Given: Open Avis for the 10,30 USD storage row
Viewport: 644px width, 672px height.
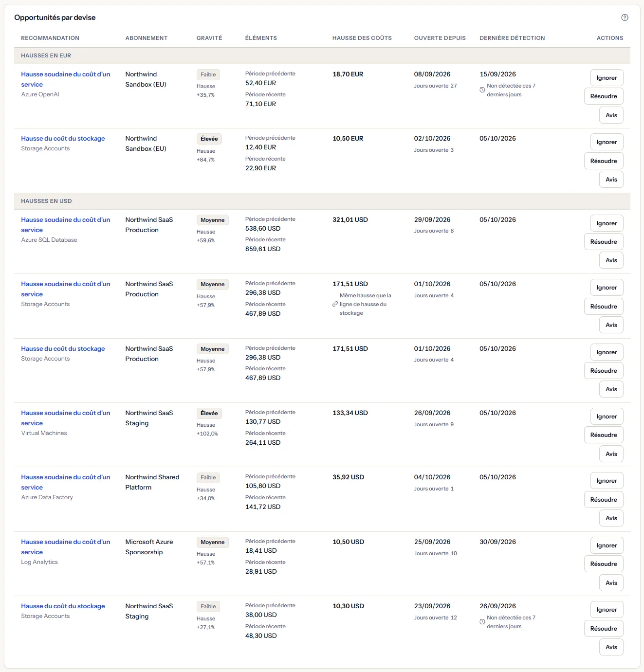Looking at the screenshot, I should [x=611, y=647].
